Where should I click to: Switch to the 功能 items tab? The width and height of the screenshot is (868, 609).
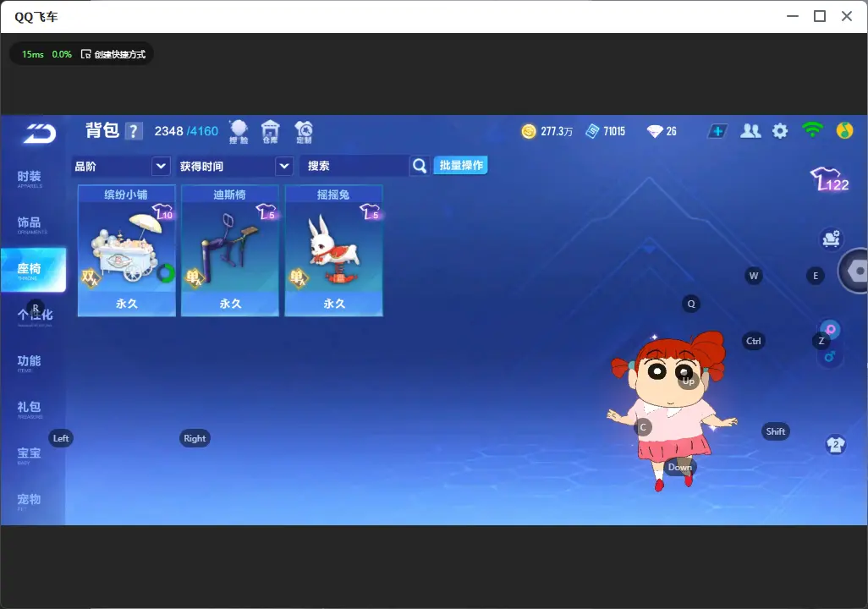(x=30, y=363)
